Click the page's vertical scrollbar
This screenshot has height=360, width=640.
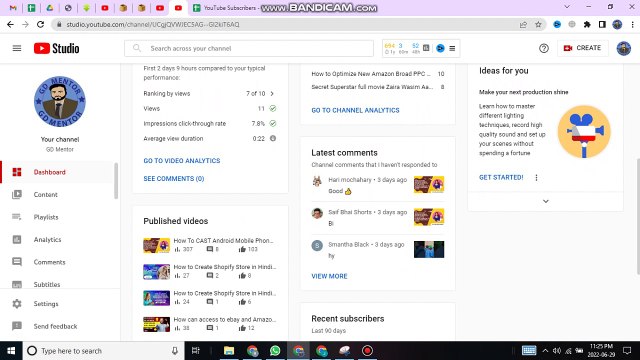638,216
